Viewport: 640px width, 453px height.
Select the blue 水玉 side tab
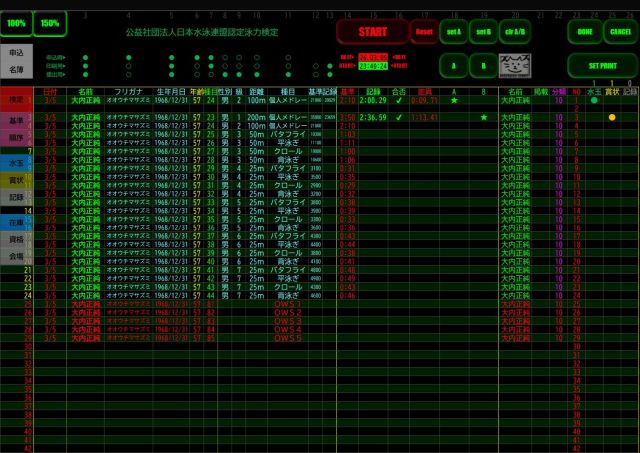pos(16,162)
